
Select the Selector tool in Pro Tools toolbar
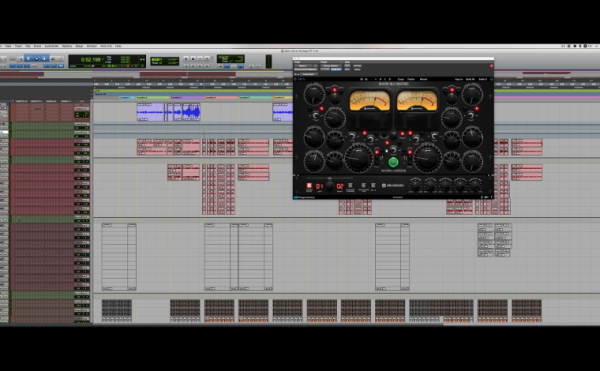tap(36, 59)
